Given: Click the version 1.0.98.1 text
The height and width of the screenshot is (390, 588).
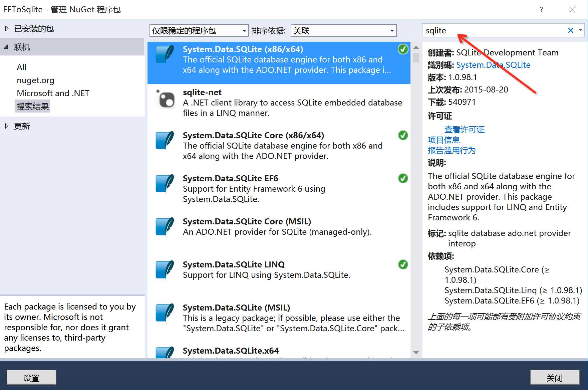Looking at the screenshot, I should 463,77.
